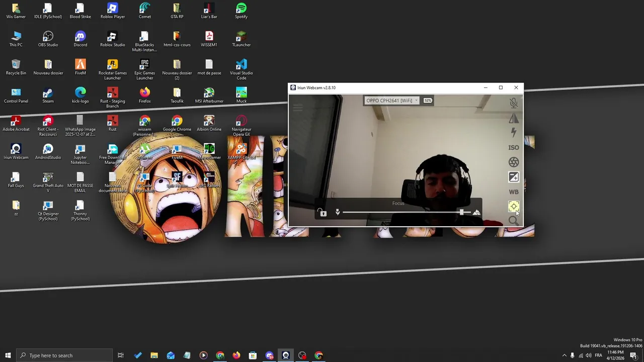Select the Grand Theft Auto V shortcut

(x=48, y=183)
